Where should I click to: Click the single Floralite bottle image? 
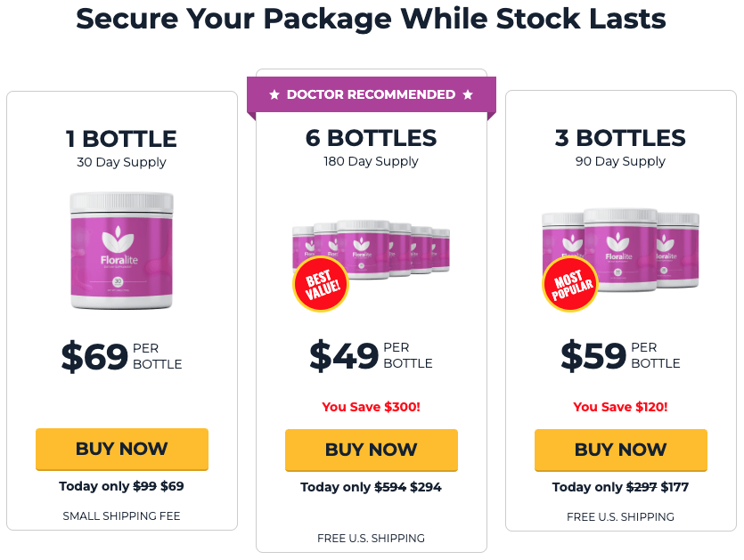(x=122, y=250)
